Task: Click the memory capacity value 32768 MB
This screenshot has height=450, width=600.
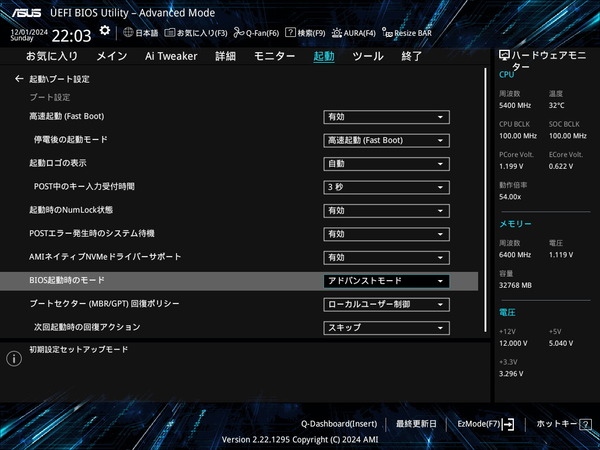Action: click(515, 285)
